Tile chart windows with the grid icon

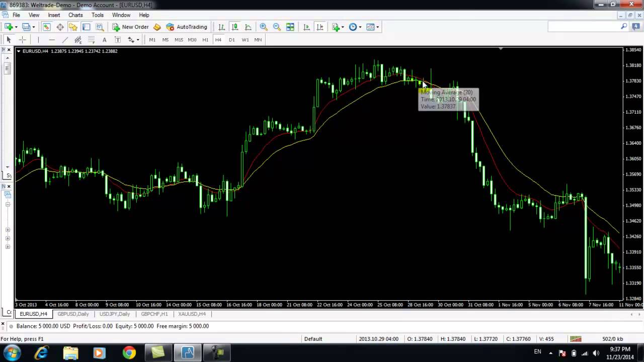coord(290,27)
